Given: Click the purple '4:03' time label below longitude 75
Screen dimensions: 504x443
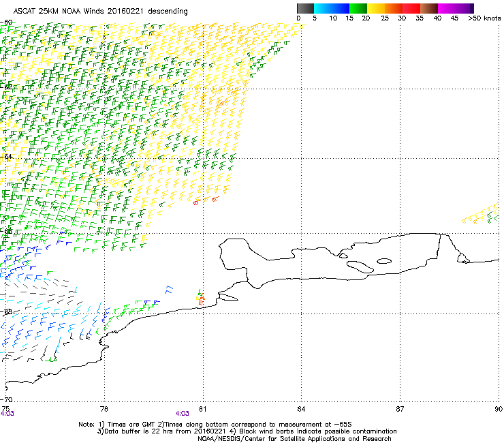Looking at the screenshot, I should pyautogui.click(x=7, y=414).
